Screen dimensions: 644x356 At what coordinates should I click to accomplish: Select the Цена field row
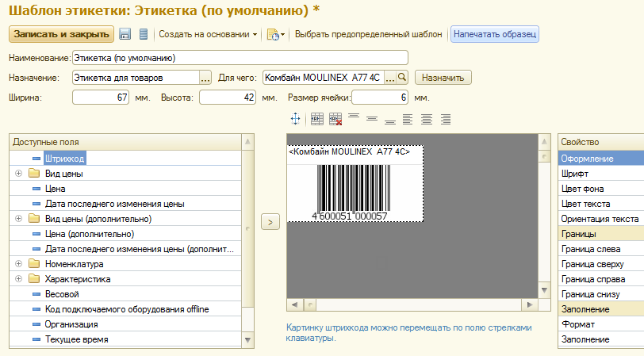(125, 189)
